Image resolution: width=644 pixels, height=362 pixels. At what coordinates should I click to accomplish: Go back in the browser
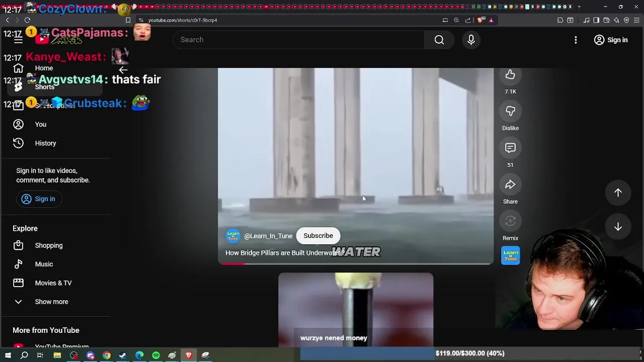click(7, 20)
